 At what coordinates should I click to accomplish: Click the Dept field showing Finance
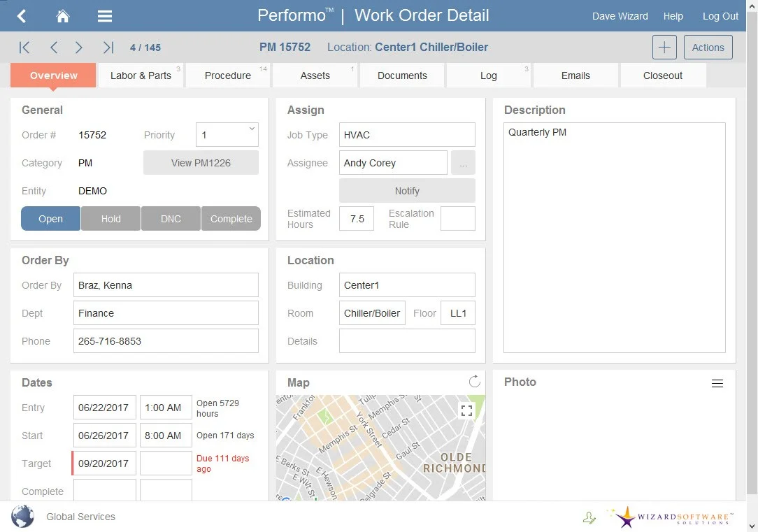166,313
